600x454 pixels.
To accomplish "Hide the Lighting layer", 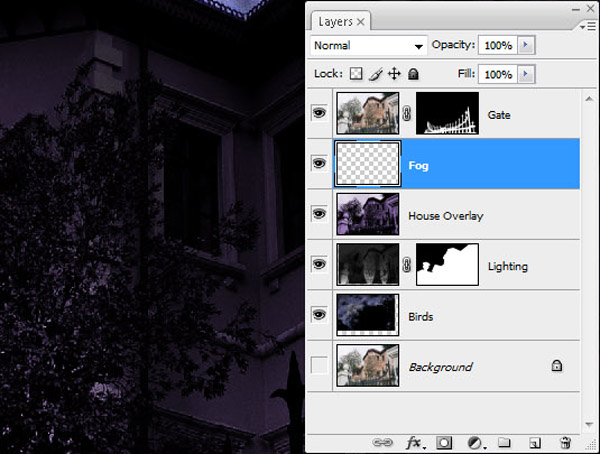I will pos(319,264).
